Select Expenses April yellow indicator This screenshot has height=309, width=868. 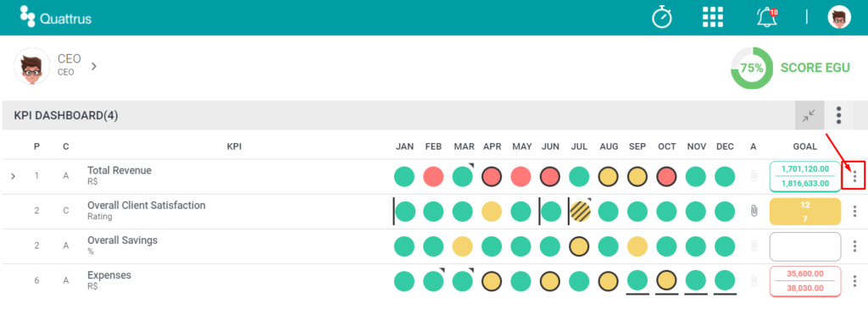pos(492,281)
